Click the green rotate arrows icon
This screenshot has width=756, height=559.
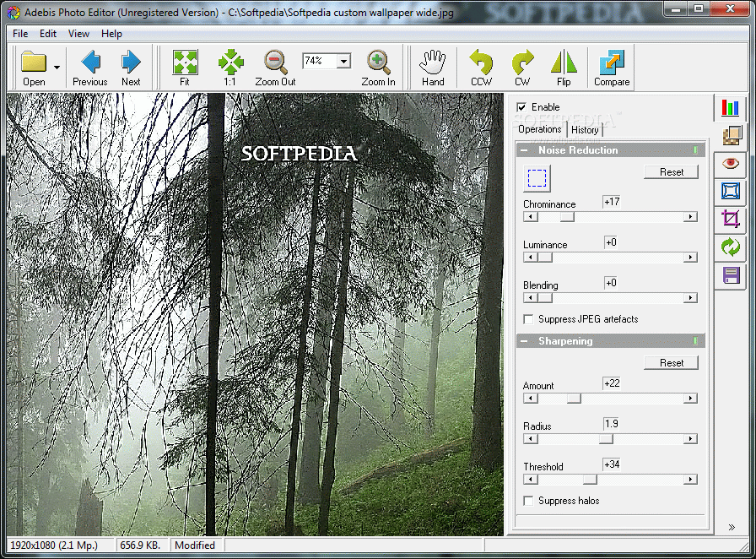(x=731, y=247)
